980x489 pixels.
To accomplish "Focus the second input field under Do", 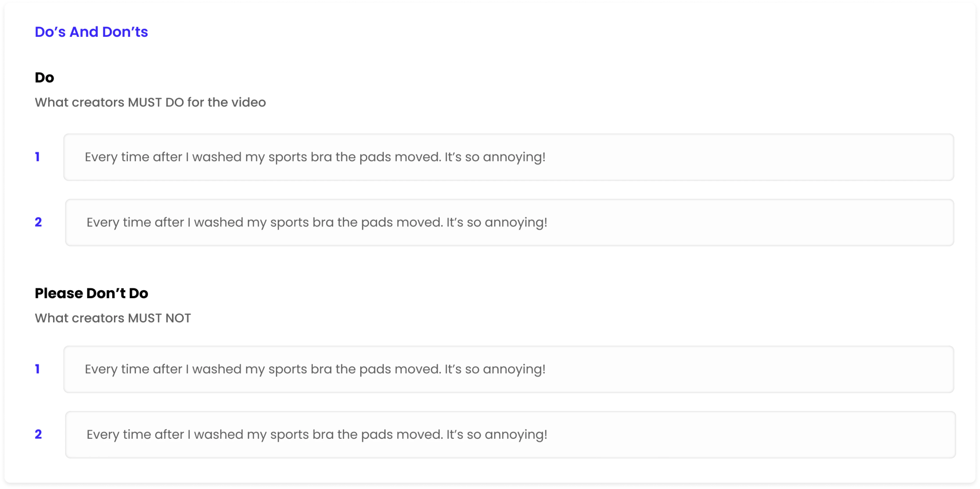I will coord(509,222).
